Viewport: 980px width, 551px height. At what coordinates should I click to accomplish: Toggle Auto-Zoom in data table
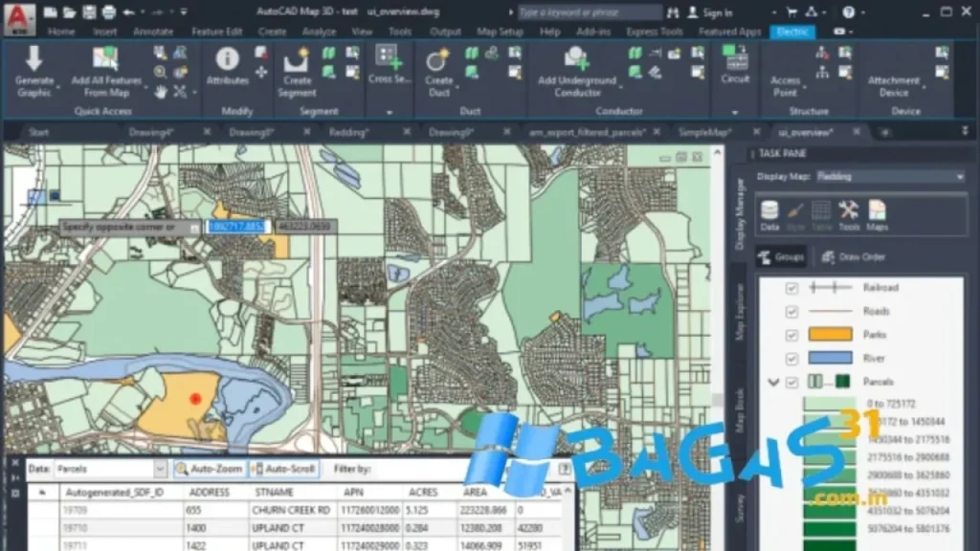click(x=210, y=469)
